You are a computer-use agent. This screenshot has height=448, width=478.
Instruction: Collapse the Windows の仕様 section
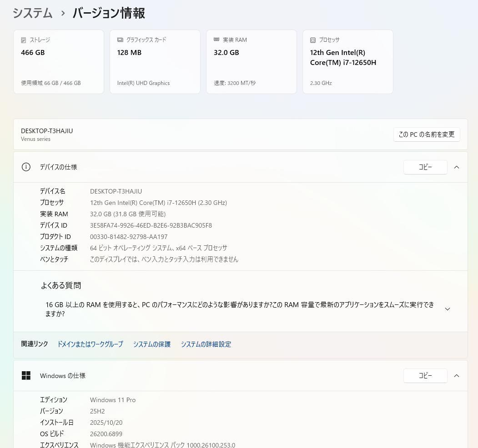(457, 376)
